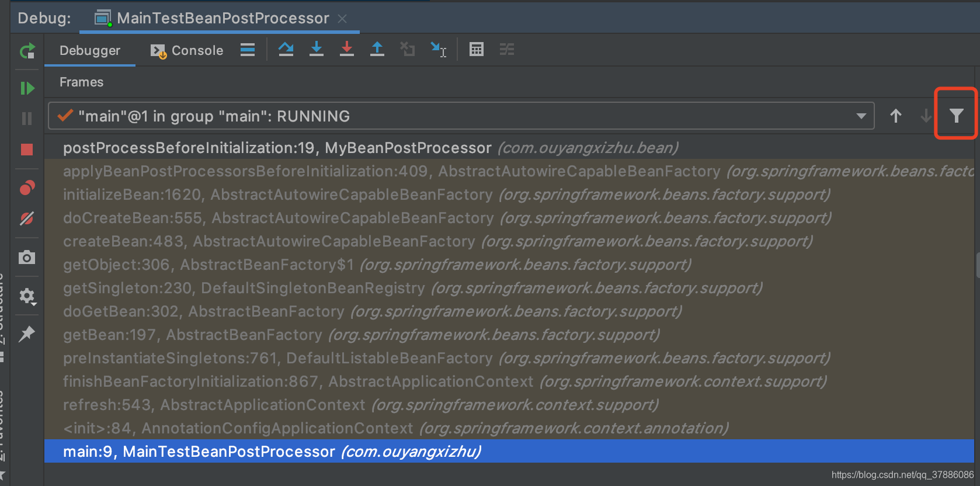Run to cursor
Screen dimensions: 980x486
click(438, 50)
